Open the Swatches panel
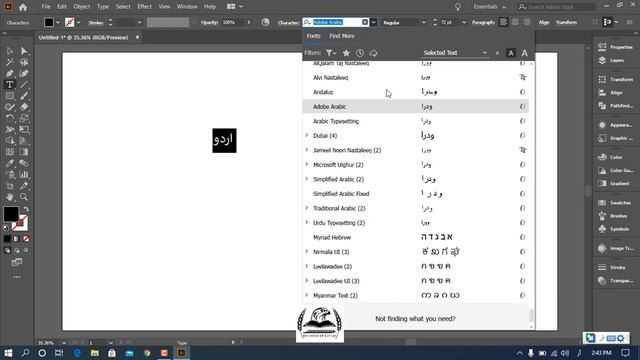The width and height of the screenshot is (640, 360). (x=616, y=202)
